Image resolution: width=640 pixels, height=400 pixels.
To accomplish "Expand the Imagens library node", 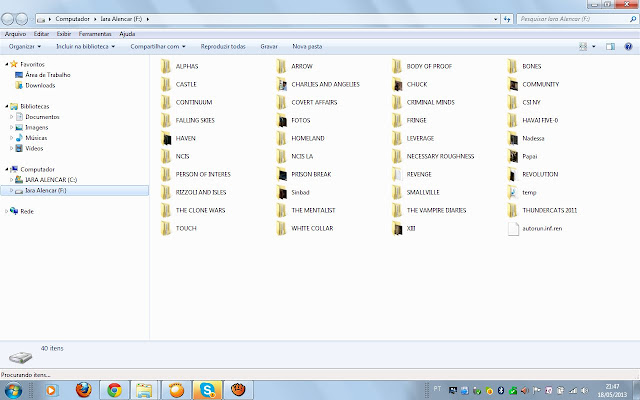I will 11,127.
